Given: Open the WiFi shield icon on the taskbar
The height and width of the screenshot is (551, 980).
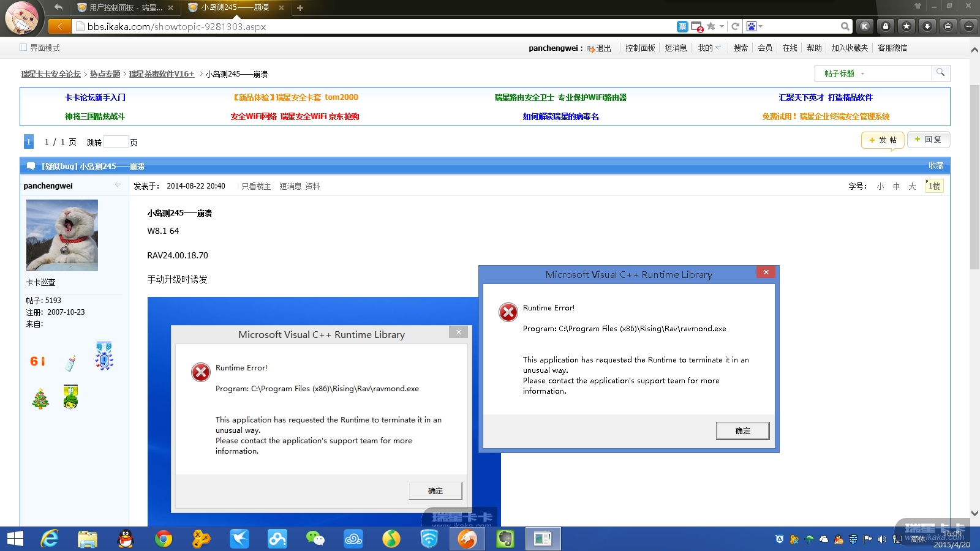Looking at the screenshot, I should 429,539.
